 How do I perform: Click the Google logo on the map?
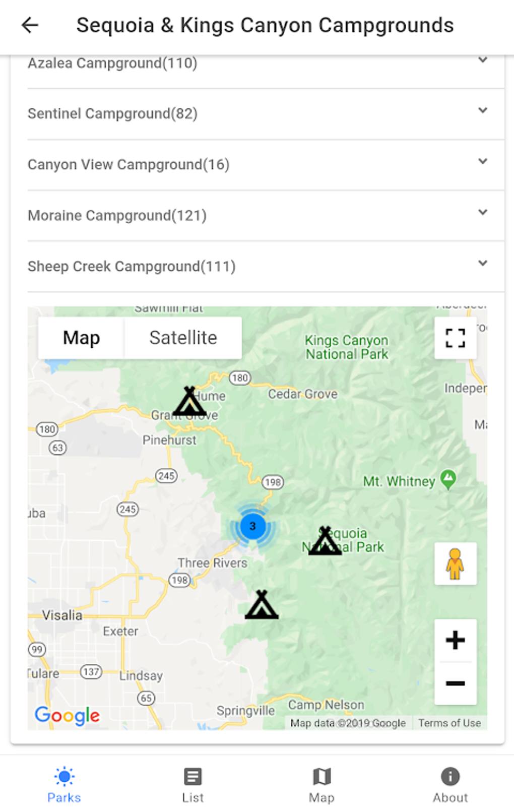coord(67,715)
